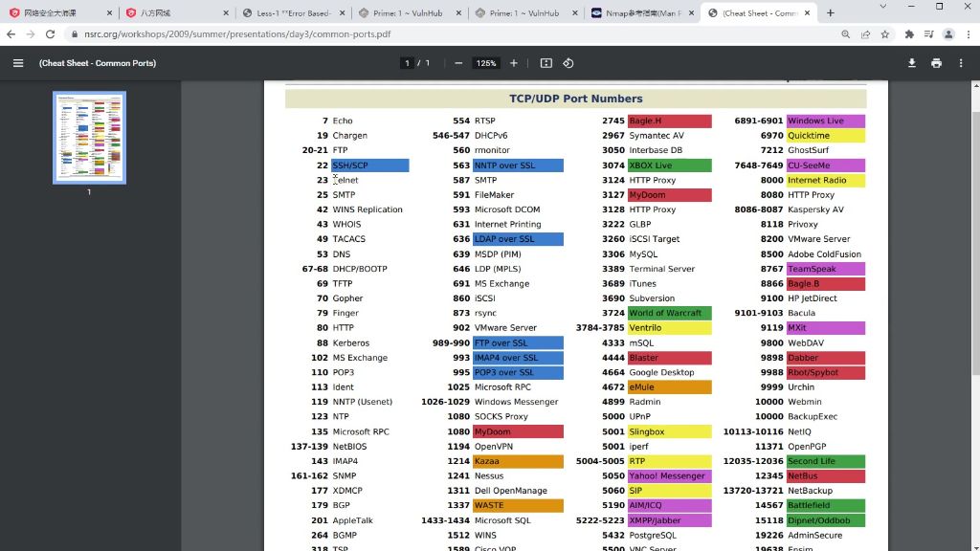Image resolution: width=980 pixels, height=551 pixels.
Task: Bookmark this page with star icon
Action: pyautogui.click(x=885, y=34)
